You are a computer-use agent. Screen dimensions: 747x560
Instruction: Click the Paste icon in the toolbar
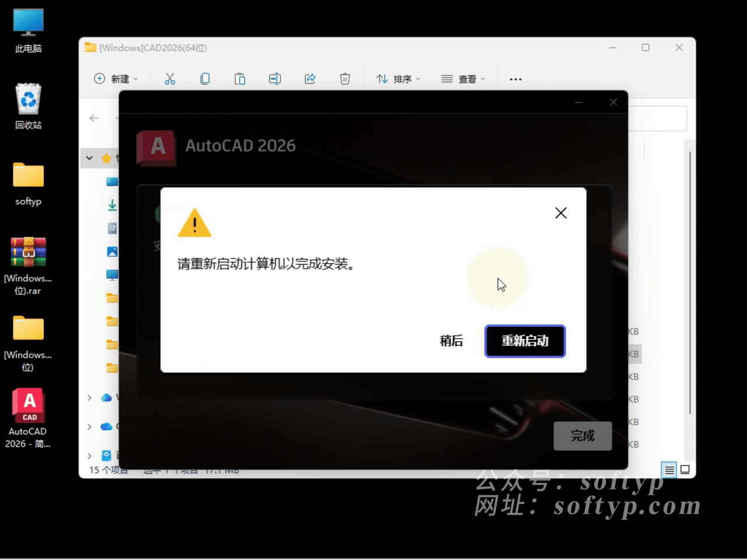(240, 78)
